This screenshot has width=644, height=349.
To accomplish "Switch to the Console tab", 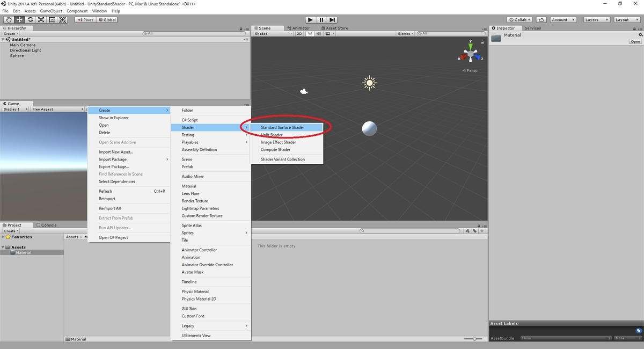I will pos(46,225).
